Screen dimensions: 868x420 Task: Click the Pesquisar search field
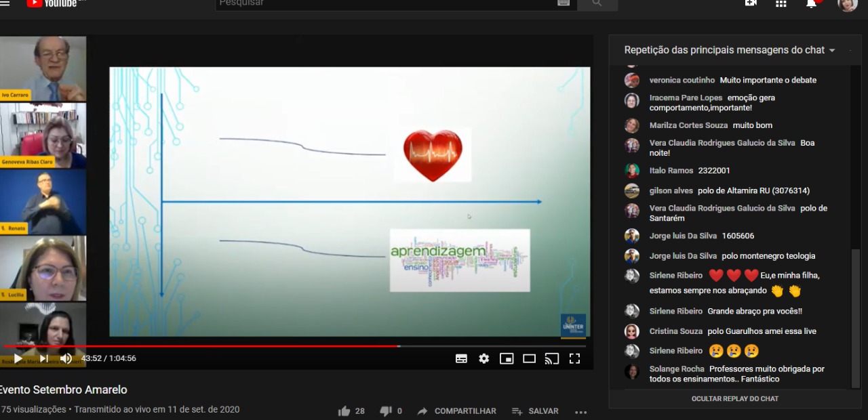click(387, 3)
